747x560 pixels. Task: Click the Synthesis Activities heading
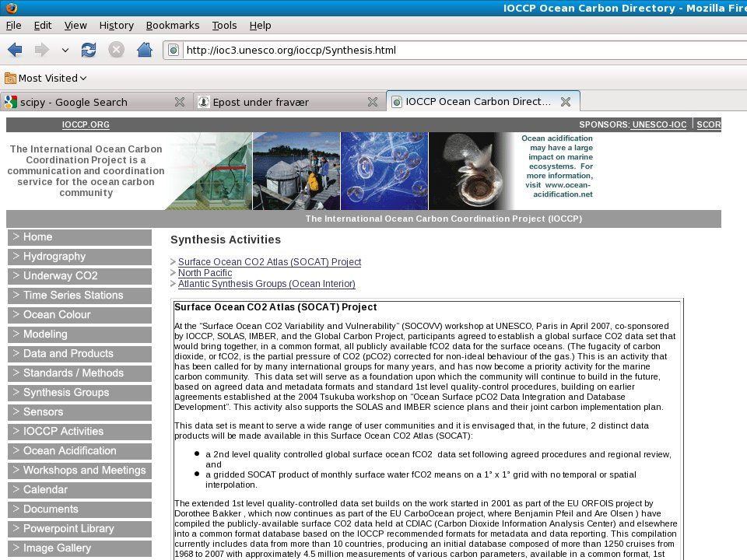click(x=226, y=240)
